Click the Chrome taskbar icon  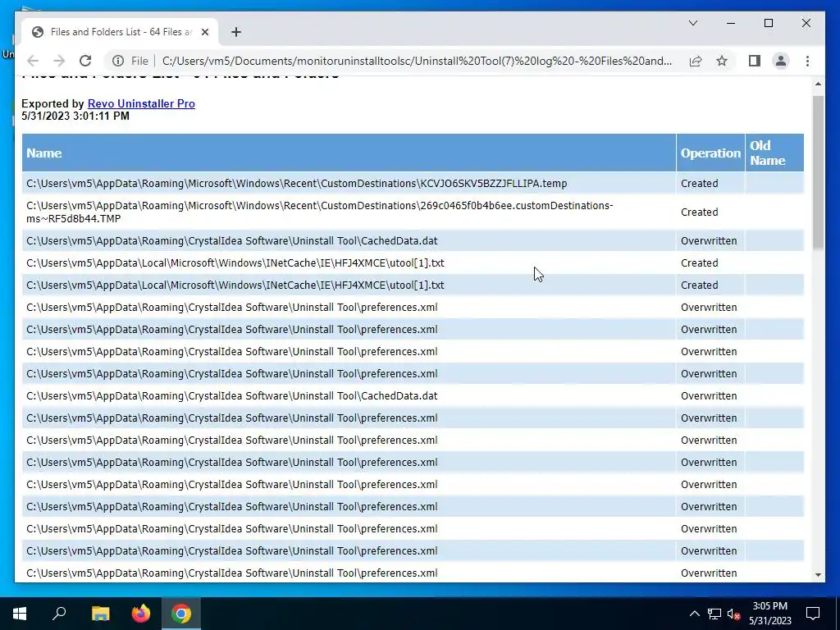tap(181, 614)
